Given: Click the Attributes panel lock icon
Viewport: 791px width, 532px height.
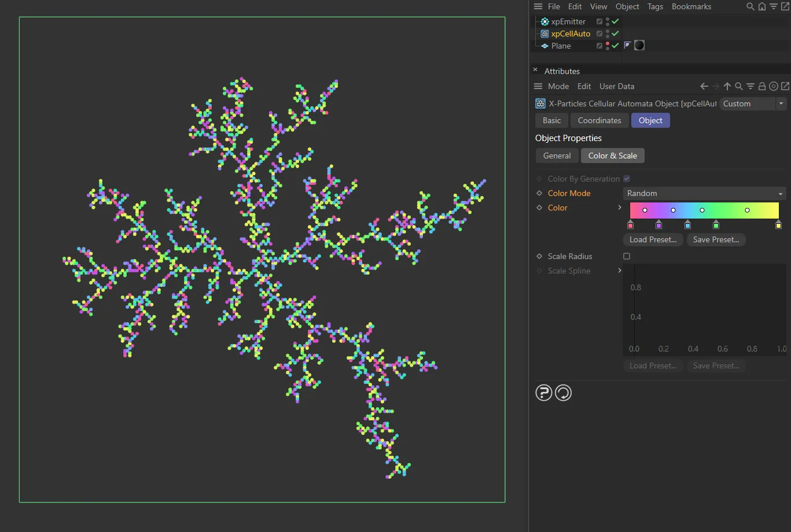Looking at the screenshot, I should click(762, 86).
